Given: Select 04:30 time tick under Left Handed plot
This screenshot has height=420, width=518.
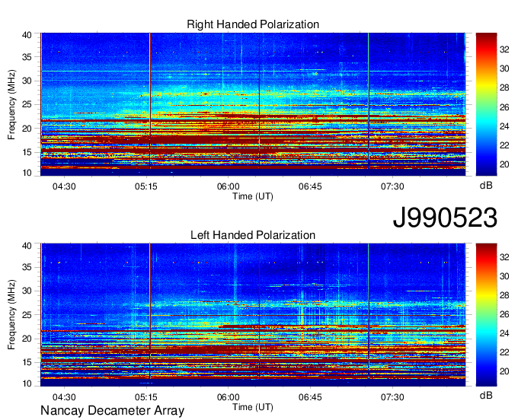Looking at the screenshot, I should point(64,397).
